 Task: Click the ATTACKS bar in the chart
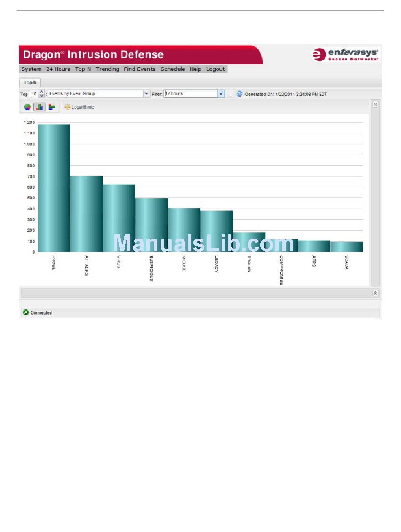86,214
